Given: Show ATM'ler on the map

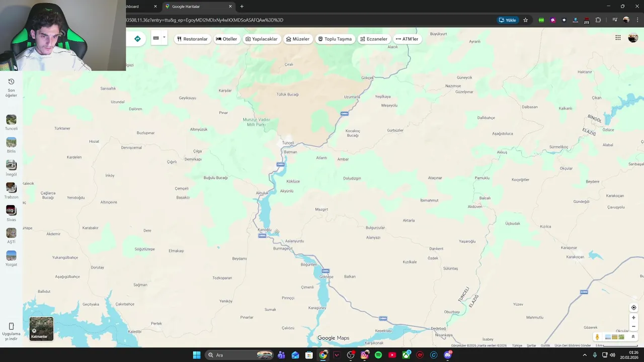Looking at the screenshot, I should tap(407, 39).
